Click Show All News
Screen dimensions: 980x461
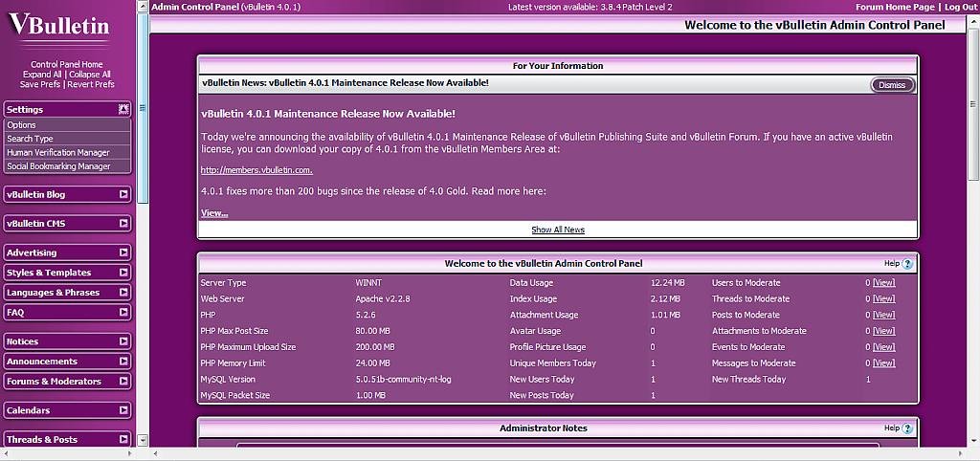pos(558,230)
